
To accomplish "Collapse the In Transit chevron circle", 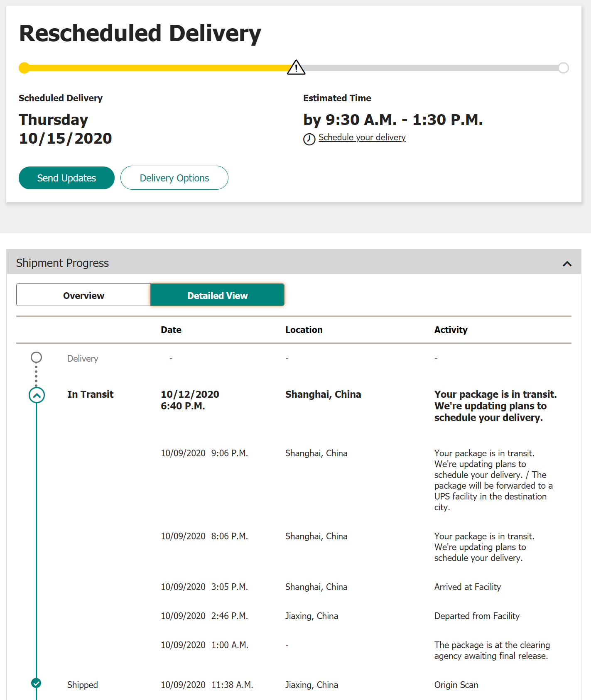I will [x=37, y=395].
